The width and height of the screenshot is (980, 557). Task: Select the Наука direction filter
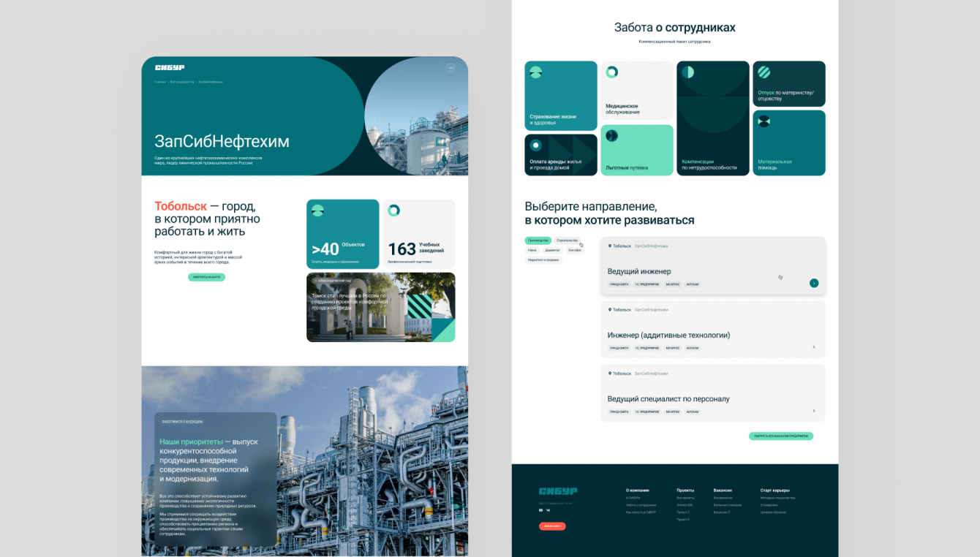pyautogui.click(x=532, y=250)
